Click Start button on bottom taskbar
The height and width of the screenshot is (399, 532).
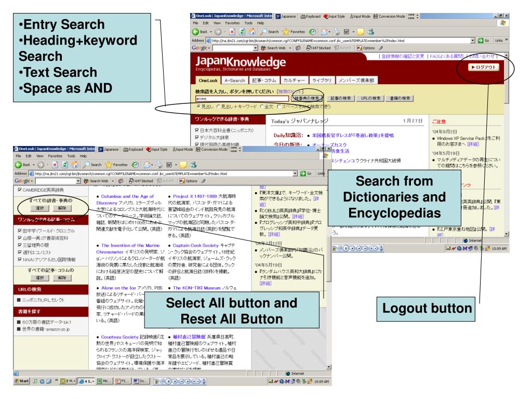pos(21,381)
